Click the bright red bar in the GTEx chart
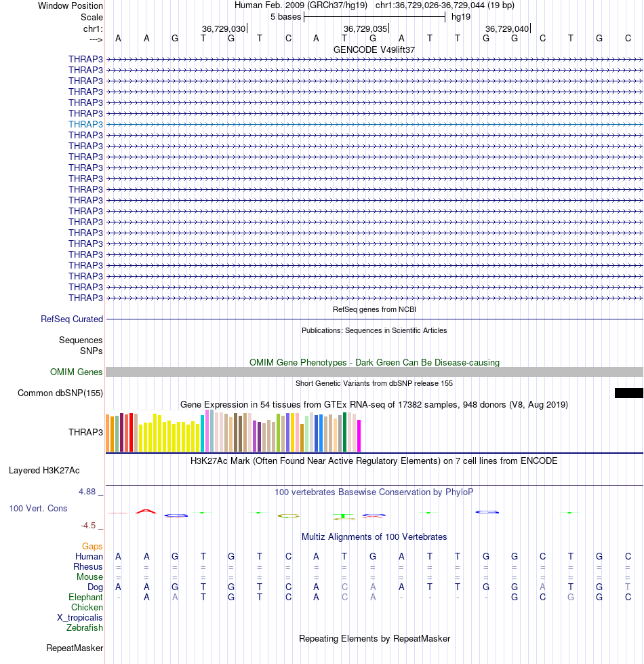 131,432
